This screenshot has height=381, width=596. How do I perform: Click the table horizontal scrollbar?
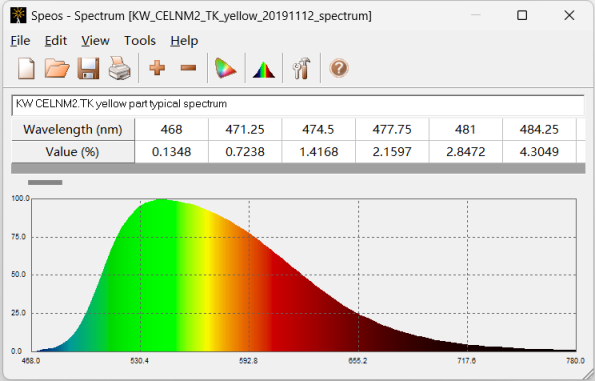tap(298, 168)
